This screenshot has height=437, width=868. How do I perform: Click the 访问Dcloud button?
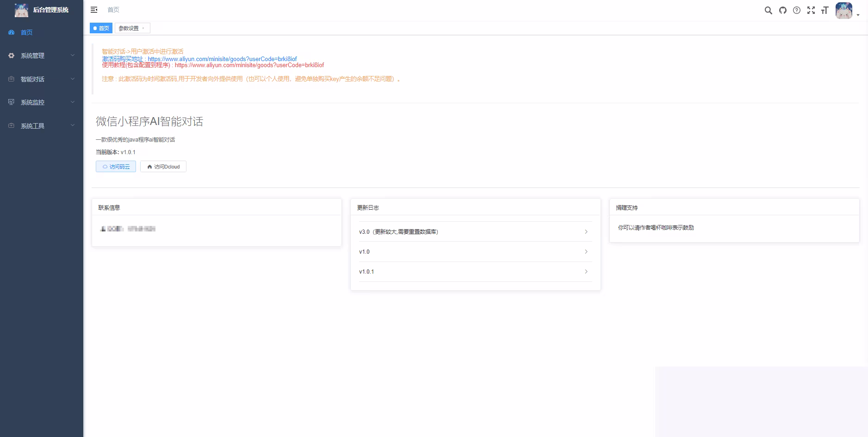click(x=163, y=167)
